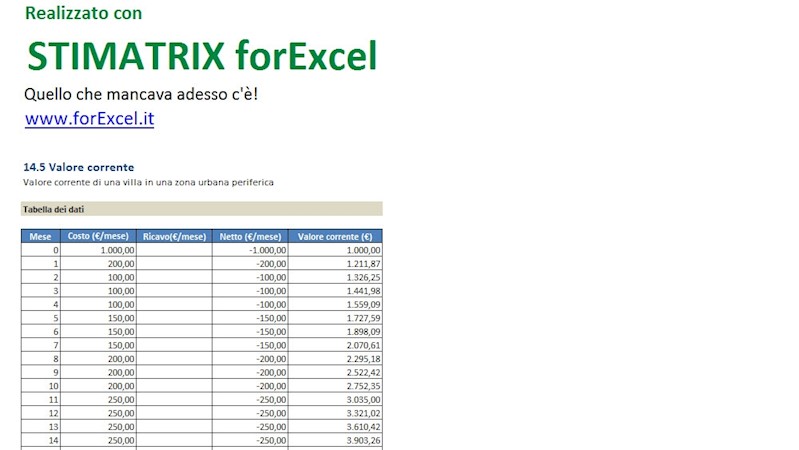Click Mese cell 8

[41, 359]
